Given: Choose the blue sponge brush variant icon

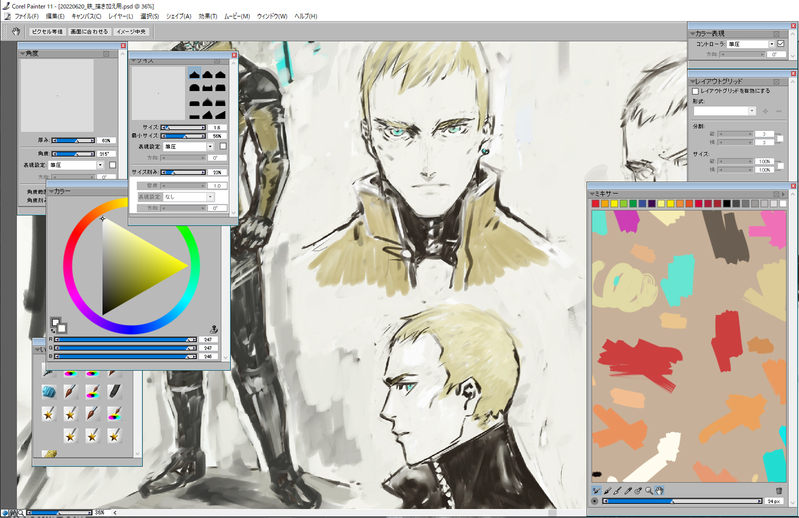Looking at the screenshot, I should (49, 392).
